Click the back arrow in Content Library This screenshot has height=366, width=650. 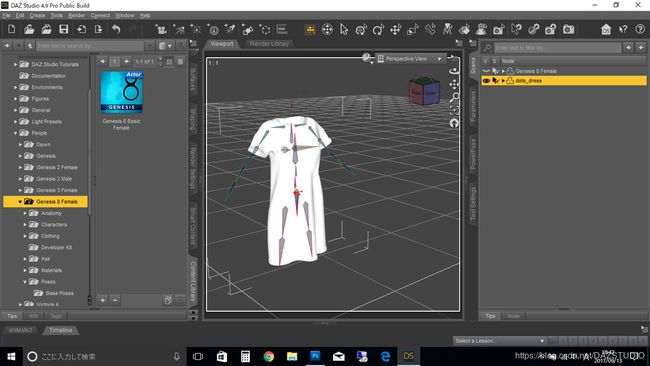[x=7, y=46]
